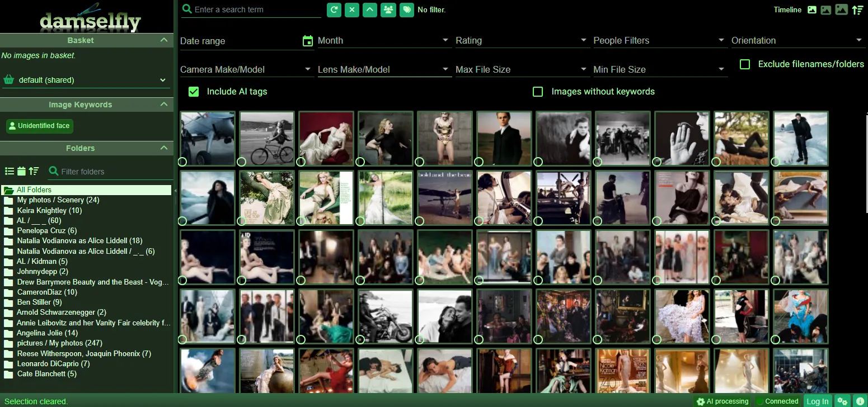This screenshot has width=868, height=407.
Task: Disable the Include AI tags checkbox
Action: pos(194,92)
